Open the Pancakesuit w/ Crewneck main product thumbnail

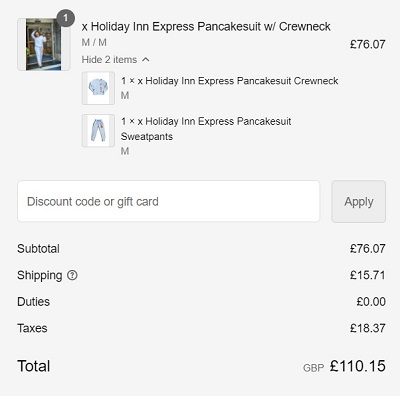pos(44,44)
